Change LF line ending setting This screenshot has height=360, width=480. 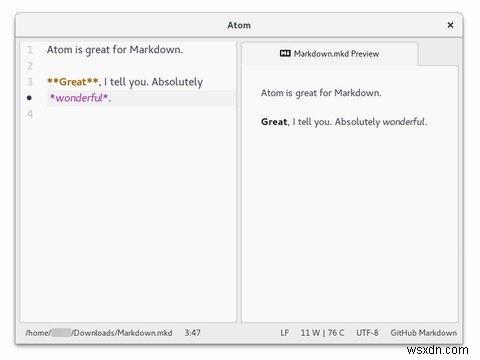284,333
